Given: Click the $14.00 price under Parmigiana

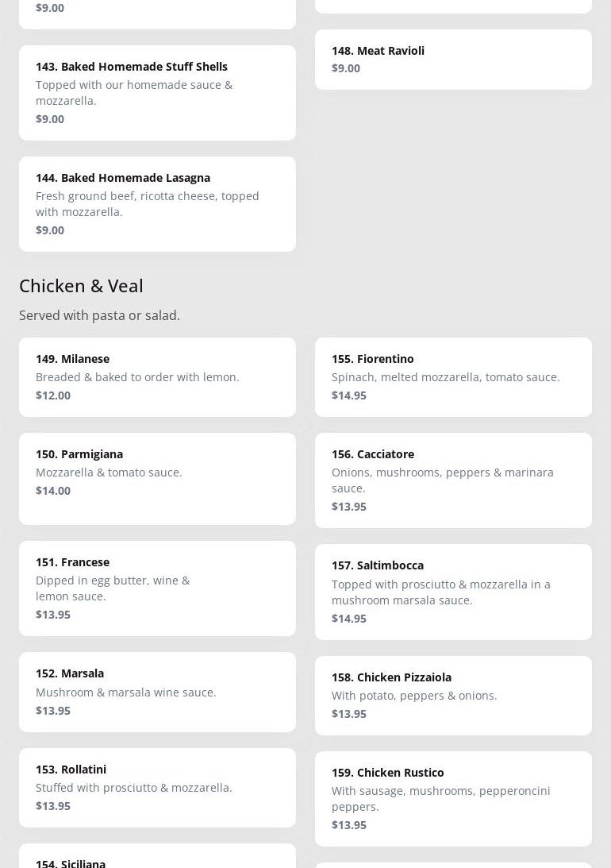Looking at the screenshot, I should [x=53, y=491].
